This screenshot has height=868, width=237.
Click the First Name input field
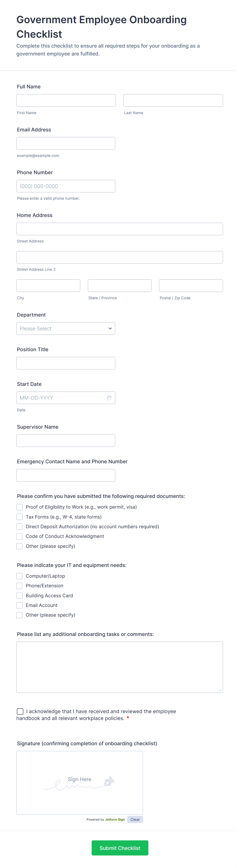66,100
